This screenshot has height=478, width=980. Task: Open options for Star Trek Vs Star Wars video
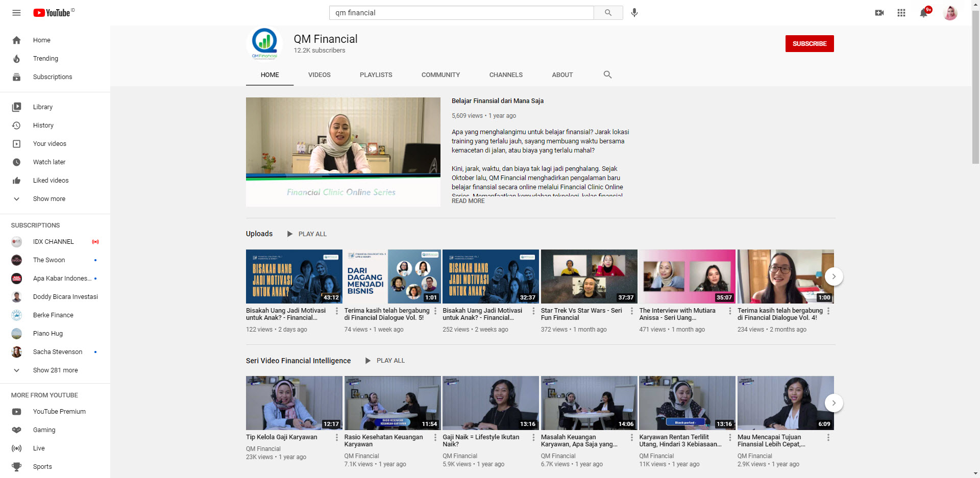tap(631, 311)
